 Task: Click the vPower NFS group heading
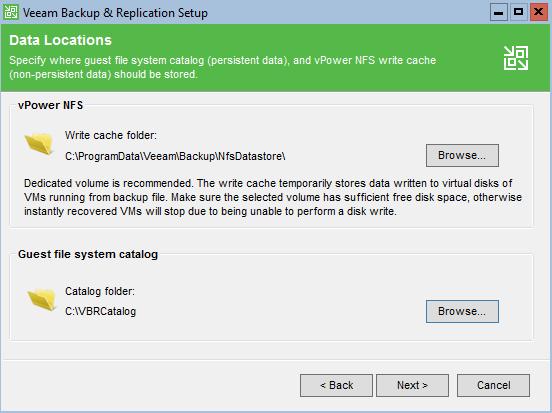pos(50,105)
